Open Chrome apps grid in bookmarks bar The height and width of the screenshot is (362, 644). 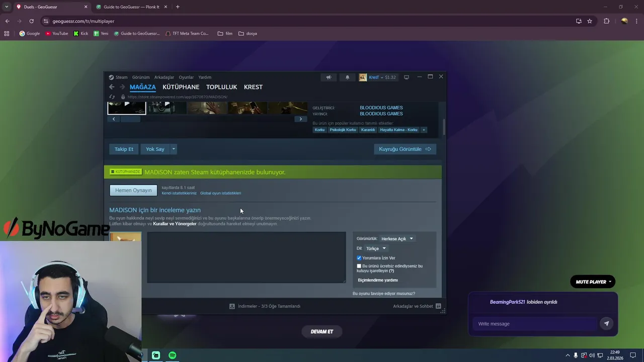click(7, 34)
